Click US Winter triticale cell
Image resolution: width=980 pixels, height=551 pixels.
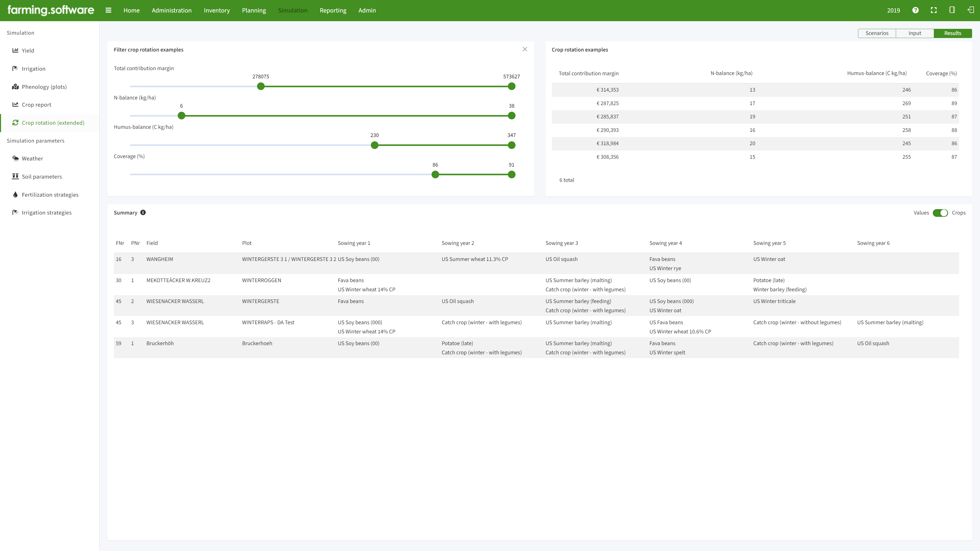[x=774, y=301]
